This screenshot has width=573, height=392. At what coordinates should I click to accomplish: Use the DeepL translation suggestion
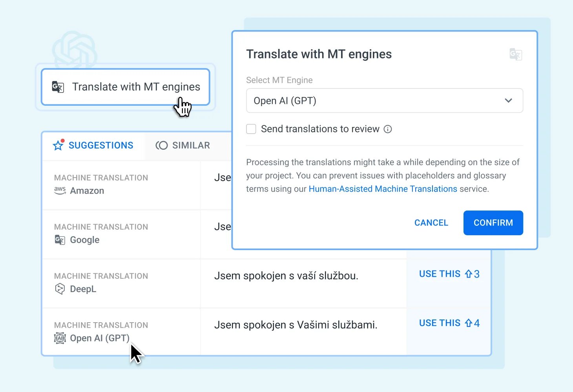point(449,274)
